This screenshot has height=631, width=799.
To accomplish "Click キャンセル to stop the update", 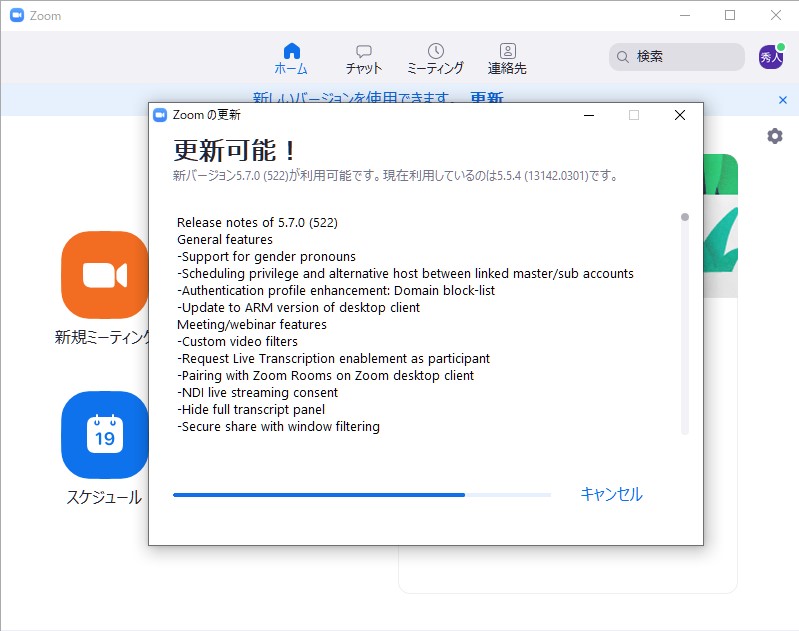I will 611,494.
